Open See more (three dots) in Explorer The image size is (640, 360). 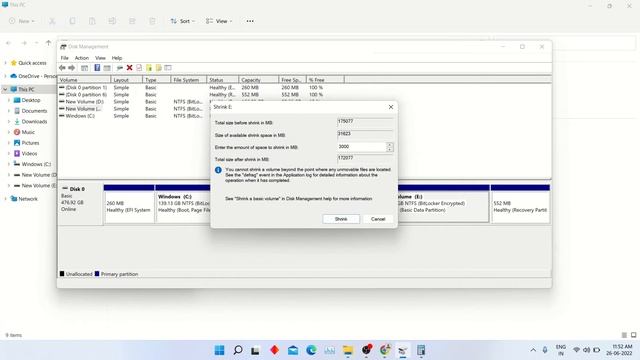[250, 21]
